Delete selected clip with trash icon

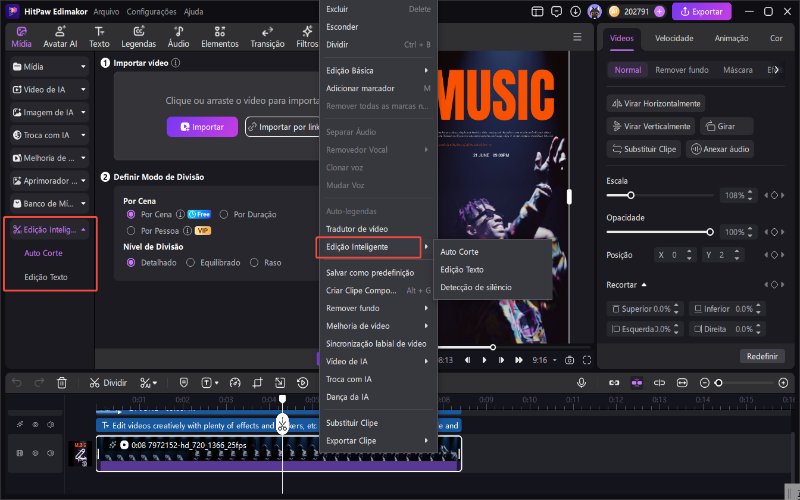click(62, 383)
